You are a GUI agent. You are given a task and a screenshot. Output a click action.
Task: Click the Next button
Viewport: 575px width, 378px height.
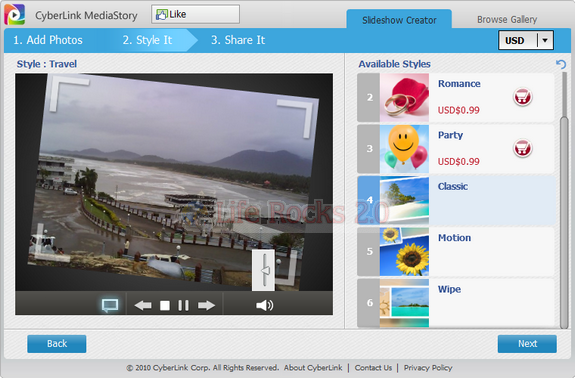(x=527, y=344)
